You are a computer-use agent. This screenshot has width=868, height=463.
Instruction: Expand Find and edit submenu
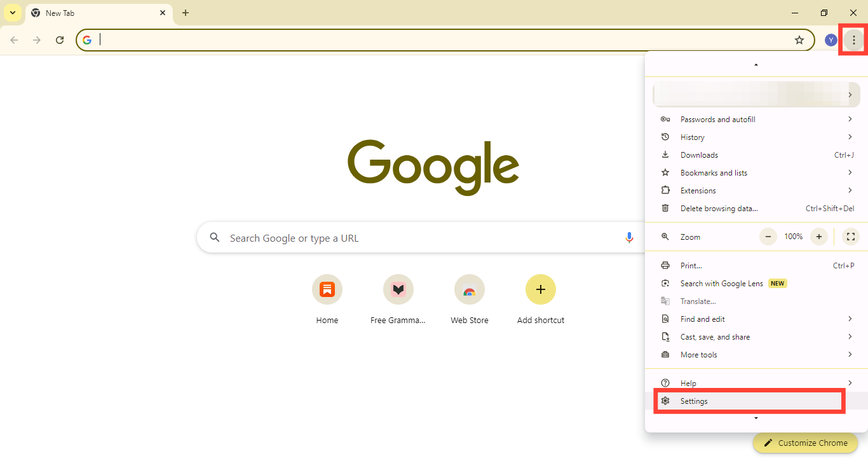[756, 319]
